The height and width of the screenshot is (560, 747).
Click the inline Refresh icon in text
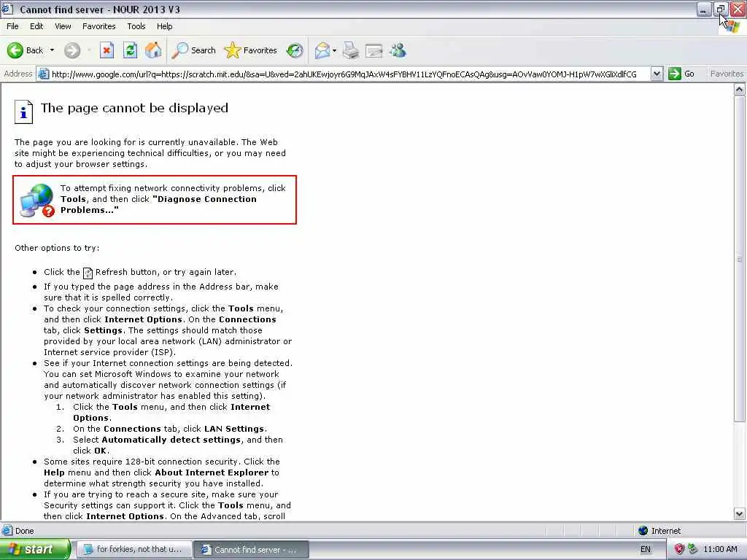88,273
